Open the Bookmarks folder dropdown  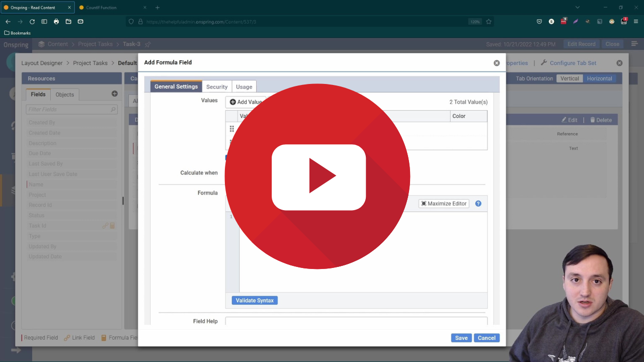pyautogui.click(x=17, y=33)
